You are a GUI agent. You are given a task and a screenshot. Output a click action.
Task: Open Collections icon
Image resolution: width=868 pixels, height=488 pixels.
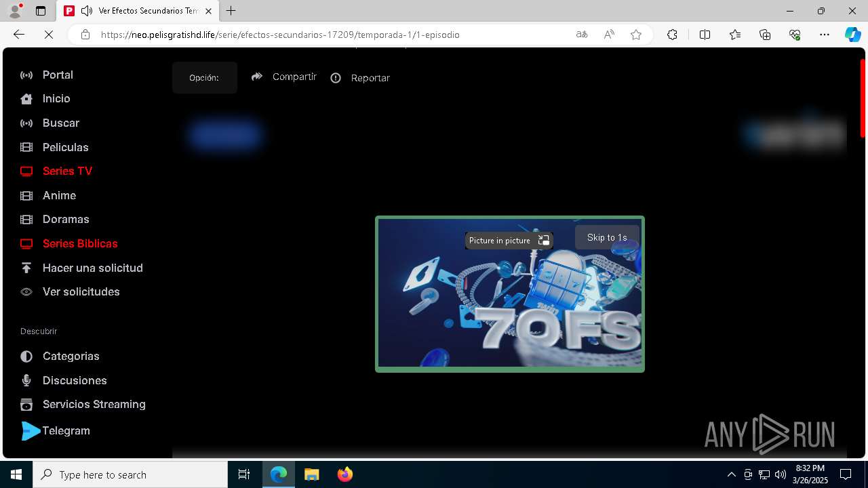[x=765, y=35]
